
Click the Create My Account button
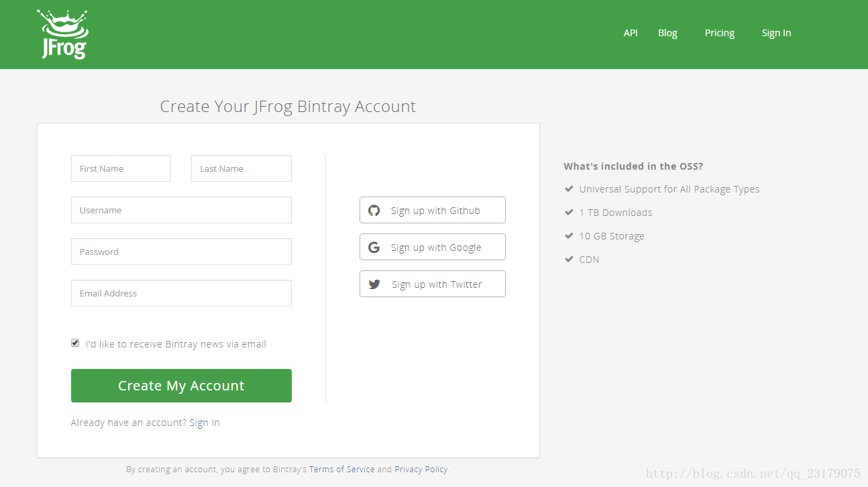tap(181, 386)
